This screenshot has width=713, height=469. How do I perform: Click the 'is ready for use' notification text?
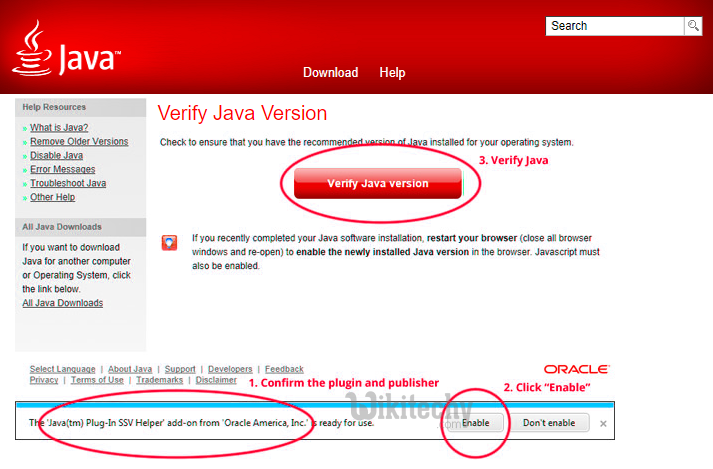(x=343, y=423)
